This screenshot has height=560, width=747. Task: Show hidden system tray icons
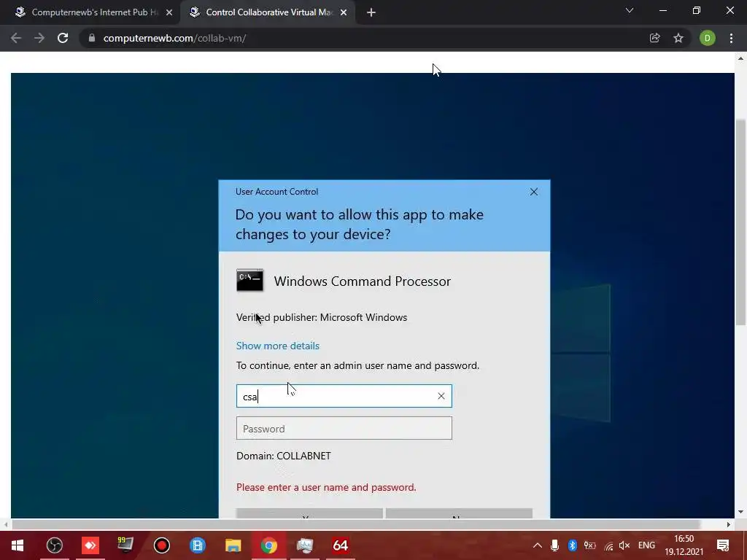coord(538,545)
